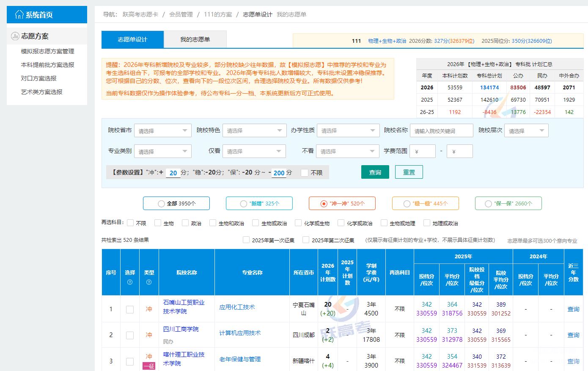Check the 化学或政治 checkbox

coord(341,223)
